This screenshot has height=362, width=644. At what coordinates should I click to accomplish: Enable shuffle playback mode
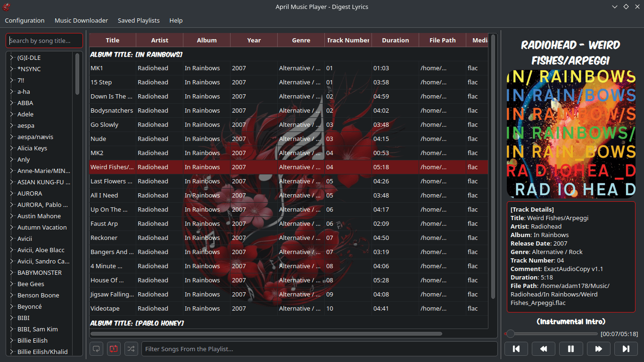pos(131,348)
